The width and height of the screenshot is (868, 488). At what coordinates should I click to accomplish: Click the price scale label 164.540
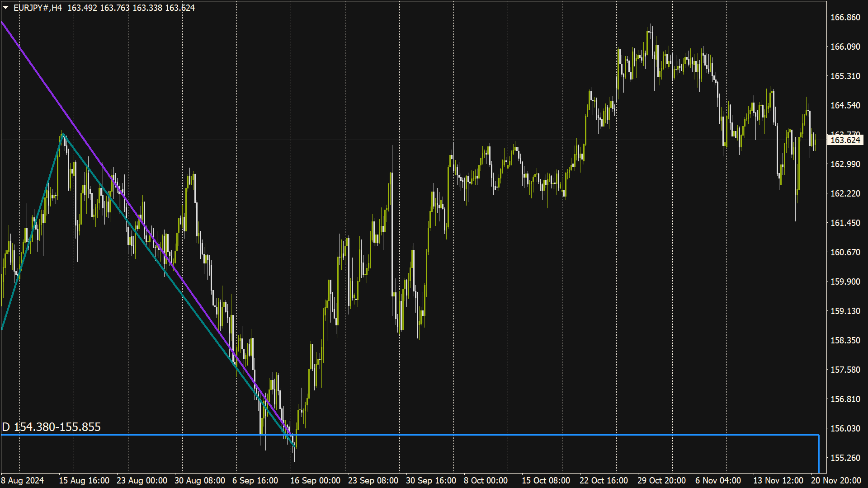pyautogui.click(x=845, y=105)
